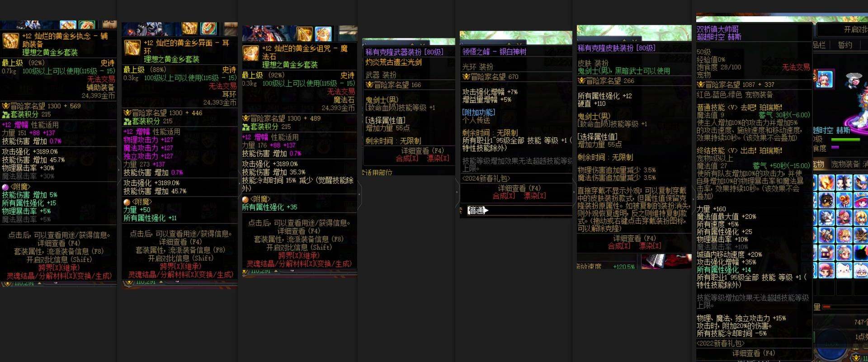This screenshot has width=868, height=362.
Task: Select the dark robot pet with glowing eyes
Action: (x=827, y=253)
